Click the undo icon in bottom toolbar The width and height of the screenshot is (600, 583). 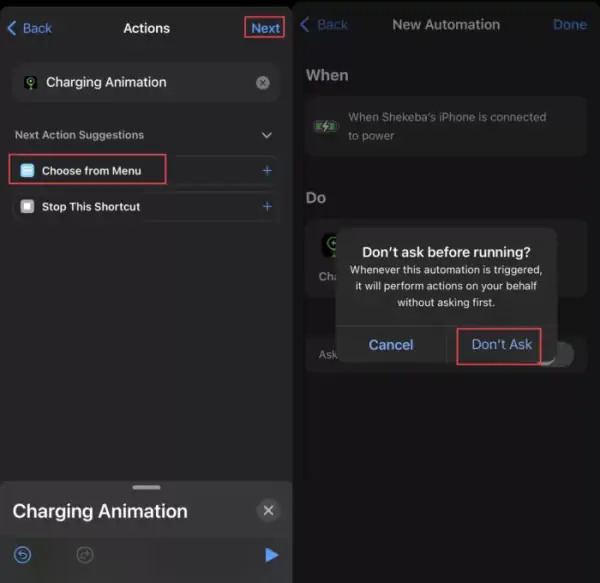(x=23, y=555)
